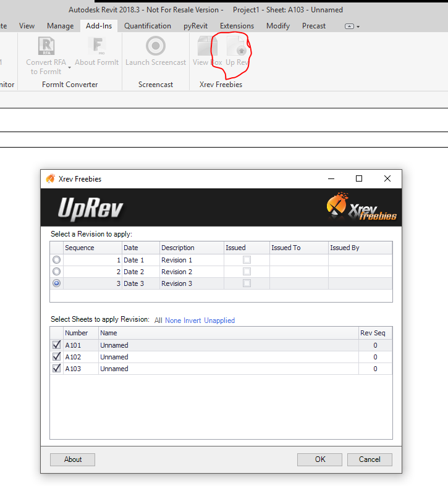Click the 'Revision 2' description cell
Image resolution: width=448 pixels, height=486 pixels.
(192, 272)
